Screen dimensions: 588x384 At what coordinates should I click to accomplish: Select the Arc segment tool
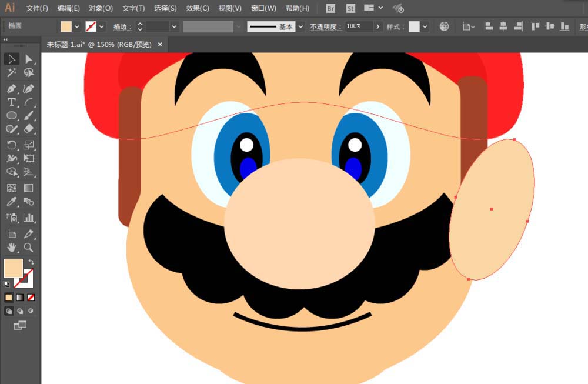[28, 102]
